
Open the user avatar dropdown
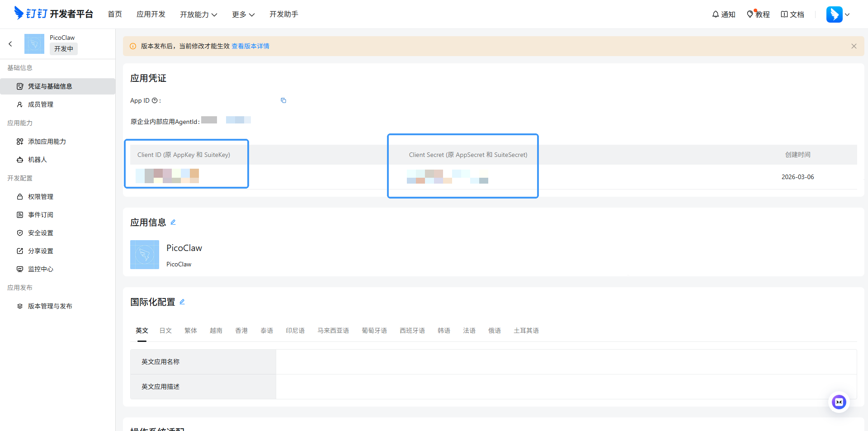coord(838,14)
